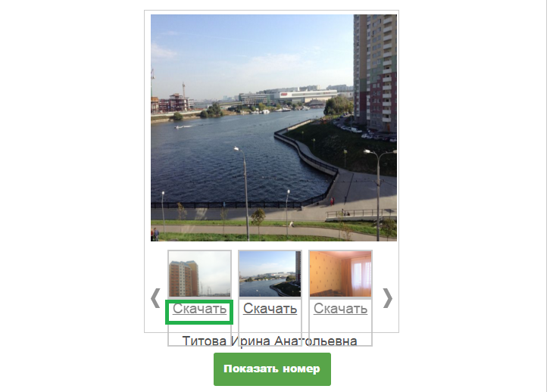Screen dimensions: 553x392
Task: Select the orange apartment building thumbnail
Action: point(200,274)
